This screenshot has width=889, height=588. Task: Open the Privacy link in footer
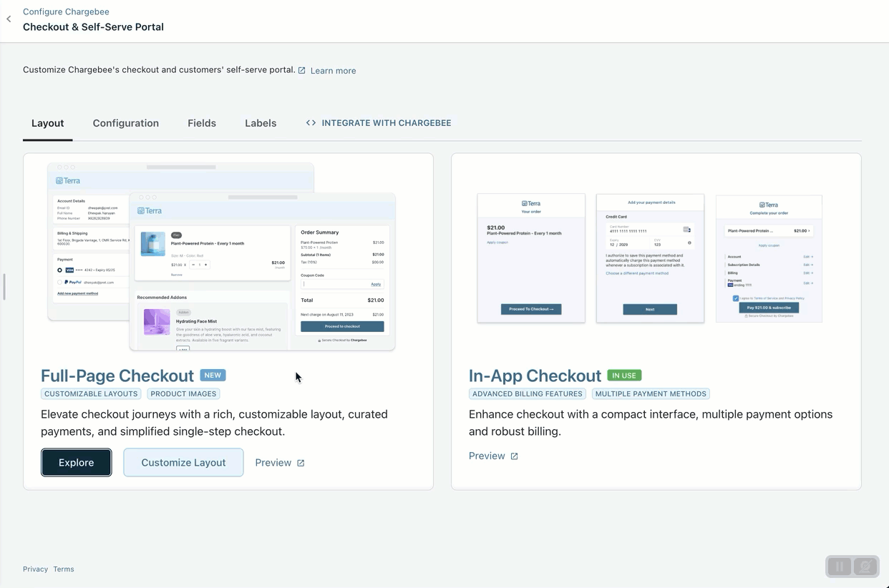[x=35, y=569]
